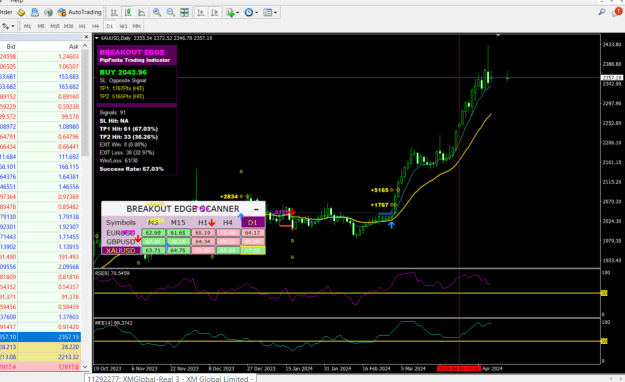Viewport: 625px width, 382px height.
Task: Open the indicators list icon
Action: (x=230, y=13)
